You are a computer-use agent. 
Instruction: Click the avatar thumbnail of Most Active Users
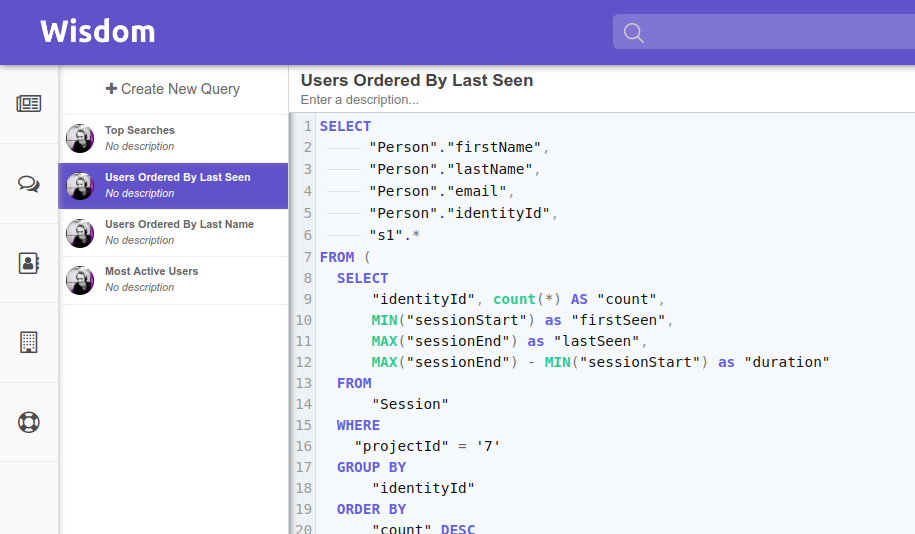80,280
